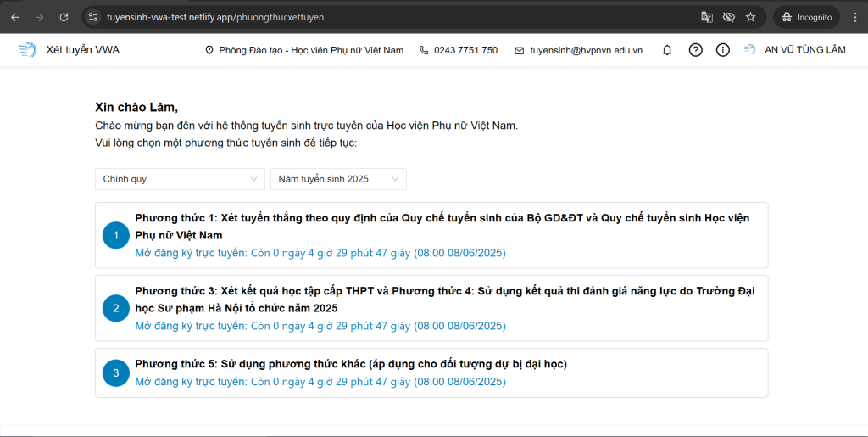Click the Xét tuyển VWA logo icon
Viewport: 868px width, 437px height.
[27, 50]
